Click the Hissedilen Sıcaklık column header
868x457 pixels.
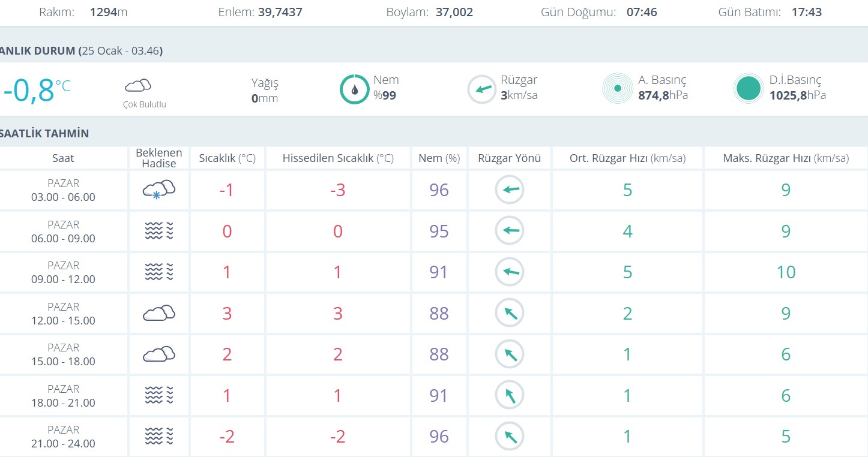pyautogui.click(x=337, y=158)
